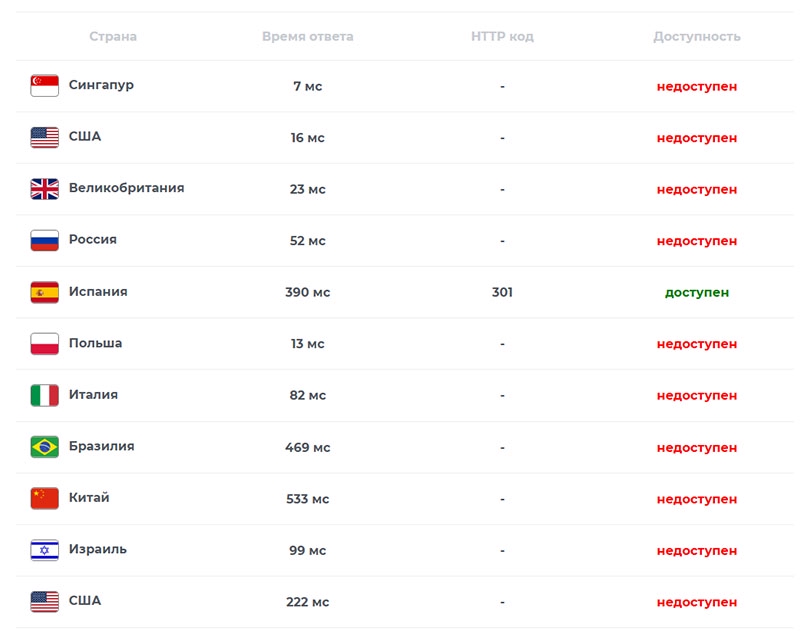Click the United Kingdom flag icon

[44, 189]
